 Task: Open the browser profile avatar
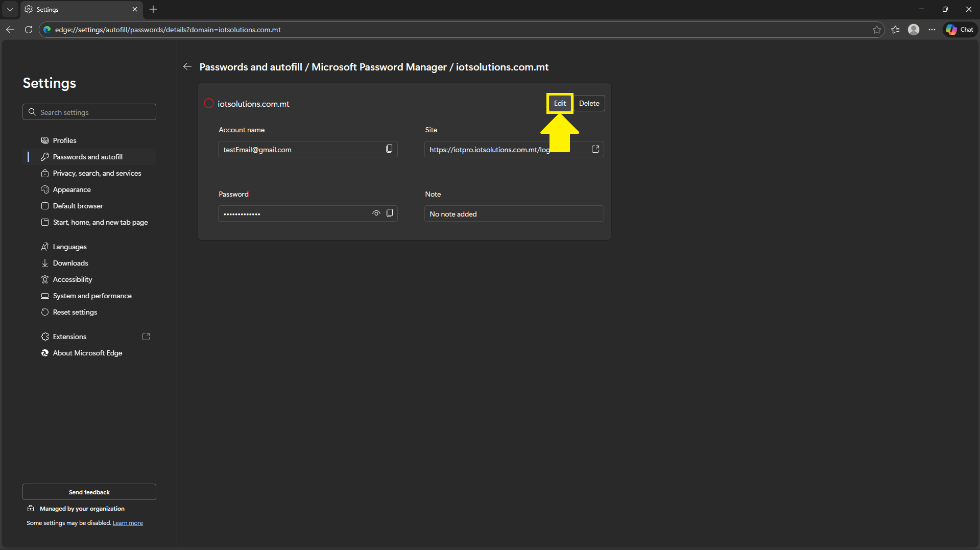(914, 30)
